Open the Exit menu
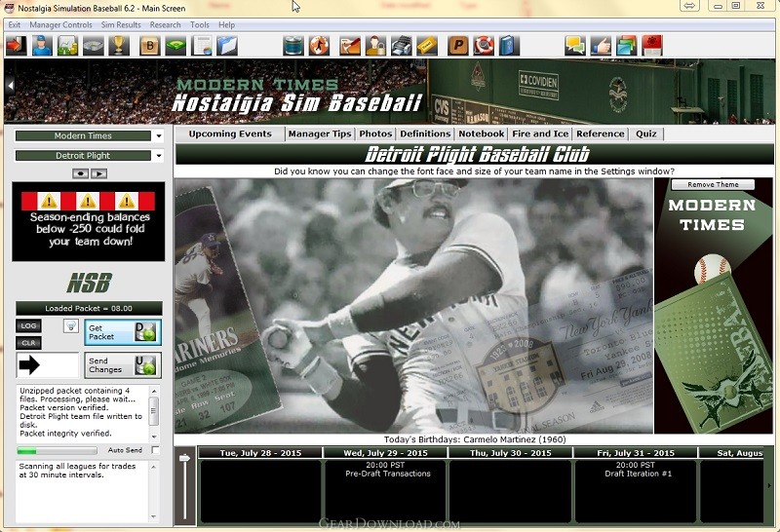 coord(15,25)
